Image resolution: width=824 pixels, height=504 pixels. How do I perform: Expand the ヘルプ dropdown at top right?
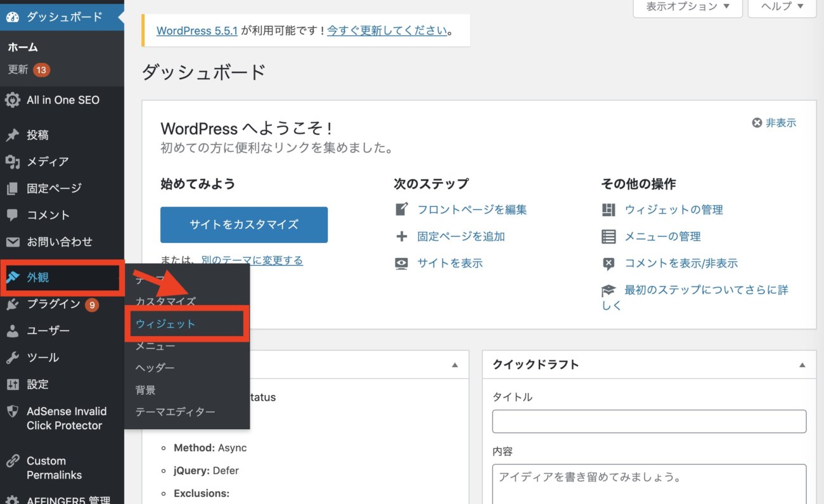781,6
